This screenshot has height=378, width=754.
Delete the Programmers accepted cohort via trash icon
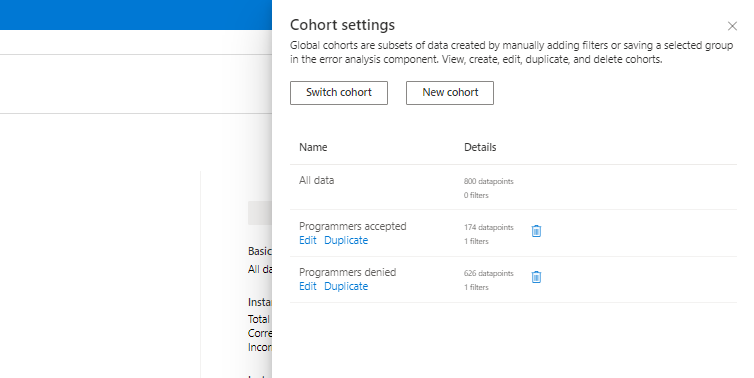pyautogui.click(x=536, y=231)
